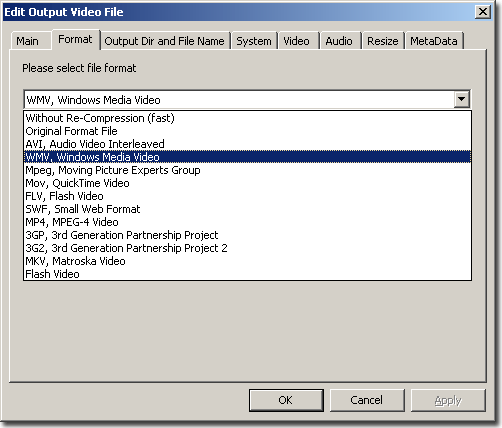Confirm with the OK button
The height and width of the screenshot is (428, 502).
[x=286, y=400]
